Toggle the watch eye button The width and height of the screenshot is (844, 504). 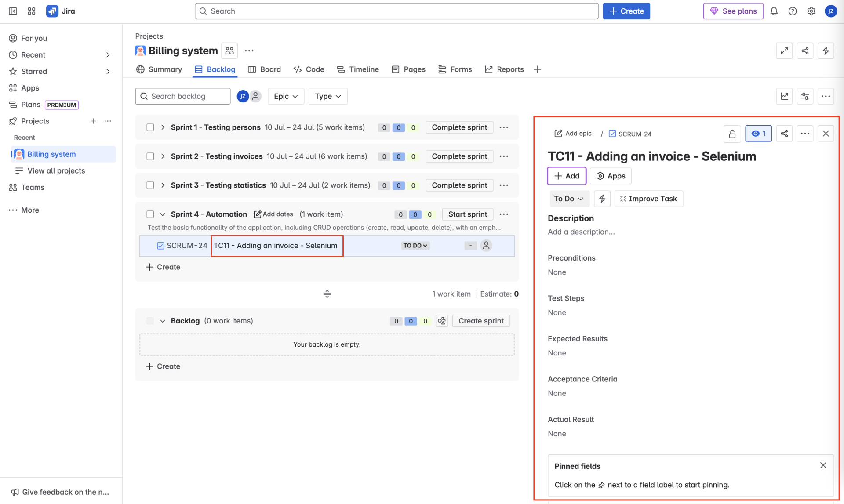coord(758,134)
